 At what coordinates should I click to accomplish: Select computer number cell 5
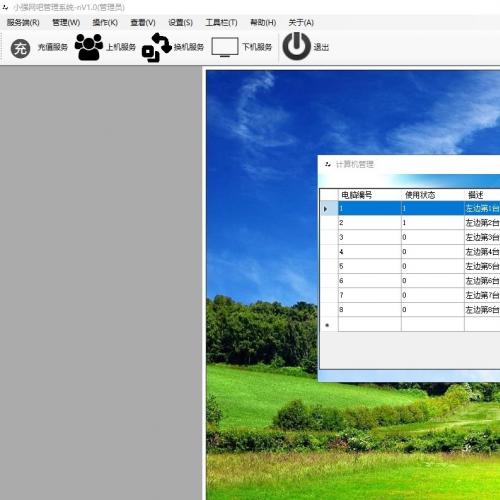pos(370,266)
